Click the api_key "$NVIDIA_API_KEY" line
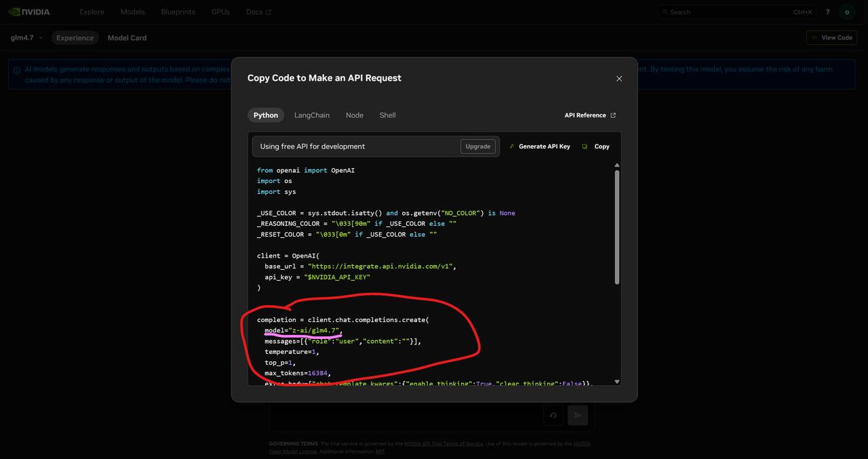The image size is (868, 459). [317, 277]
